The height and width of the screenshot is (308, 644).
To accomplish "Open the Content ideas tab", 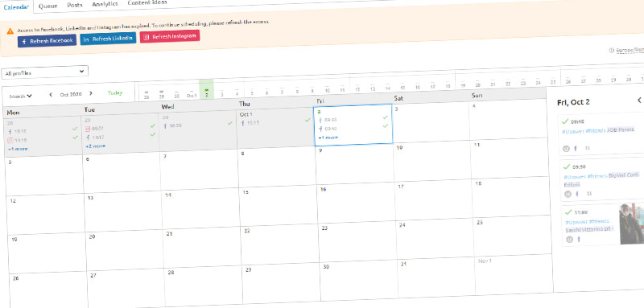I will pyautogui.click(x=147, y=2).
